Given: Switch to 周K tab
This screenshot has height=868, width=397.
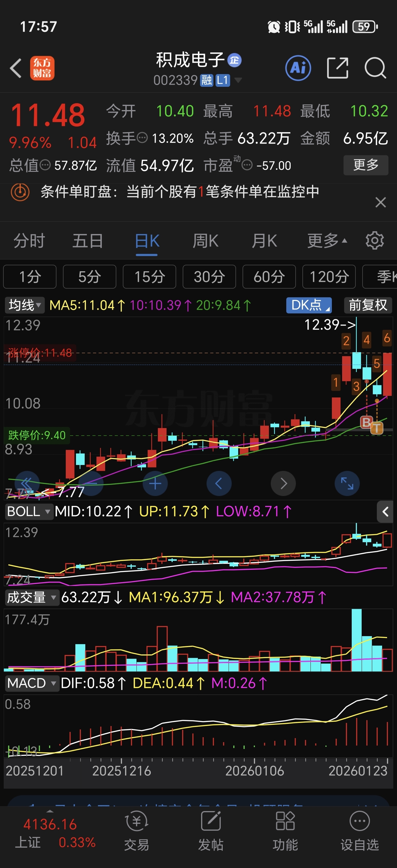Looking at the screenshot, I should 206,241.
